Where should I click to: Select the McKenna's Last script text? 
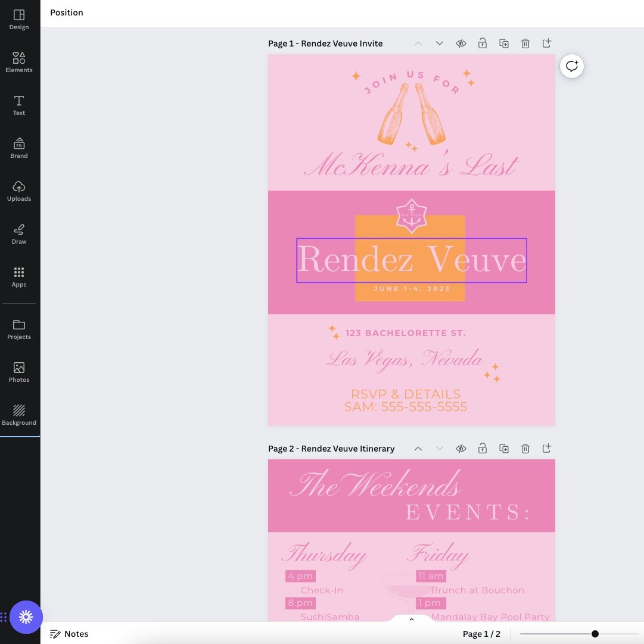[x=411, y=165]
